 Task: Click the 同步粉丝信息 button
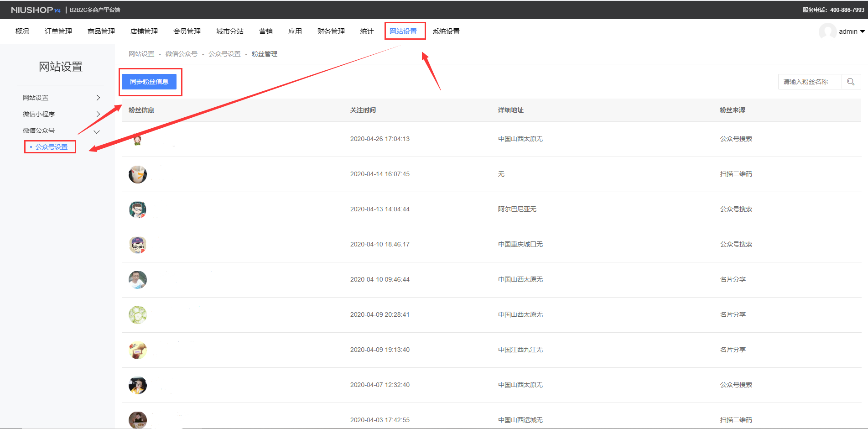point(149,82)
